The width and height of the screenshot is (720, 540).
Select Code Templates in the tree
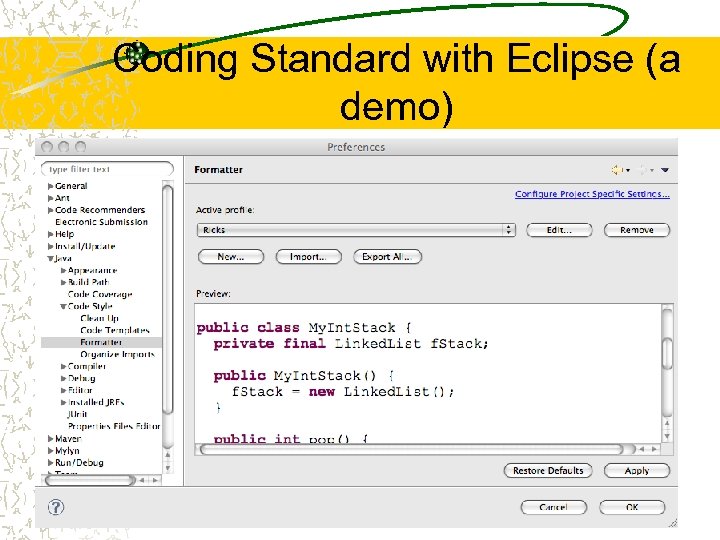(115, 330)
